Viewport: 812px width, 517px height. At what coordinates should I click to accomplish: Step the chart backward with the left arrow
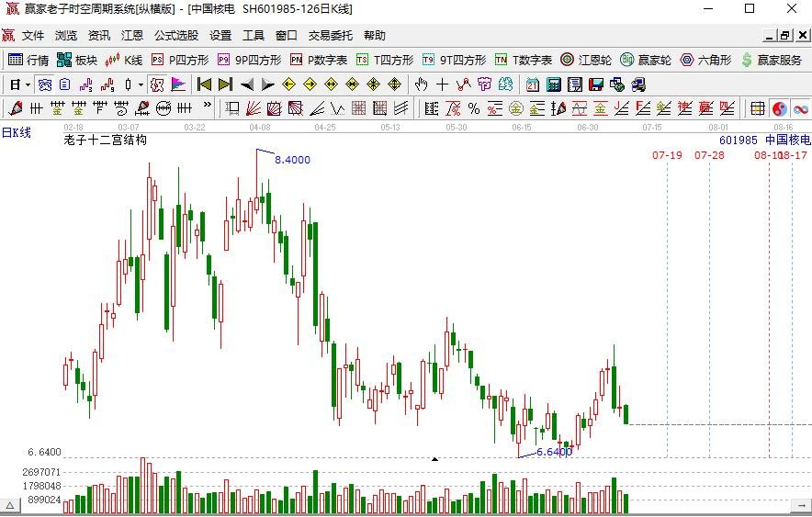(247, 84)
